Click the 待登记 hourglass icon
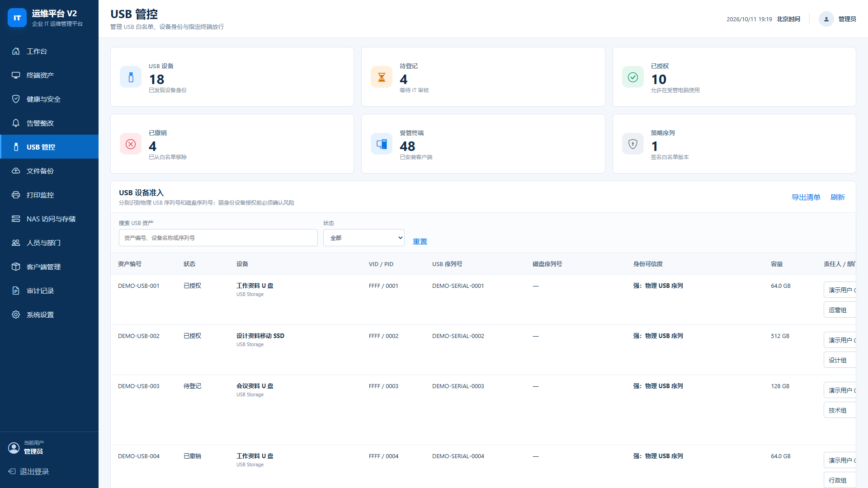This screenshot has width=868, height=488. [382, 77]
